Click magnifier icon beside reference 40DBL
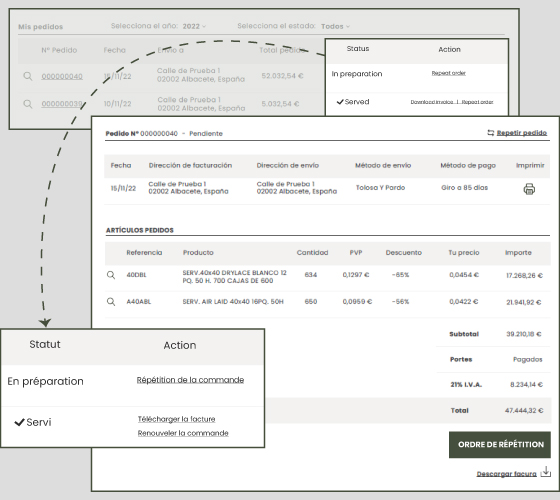Viewport: 560px width, 500px height. (111, 275)
